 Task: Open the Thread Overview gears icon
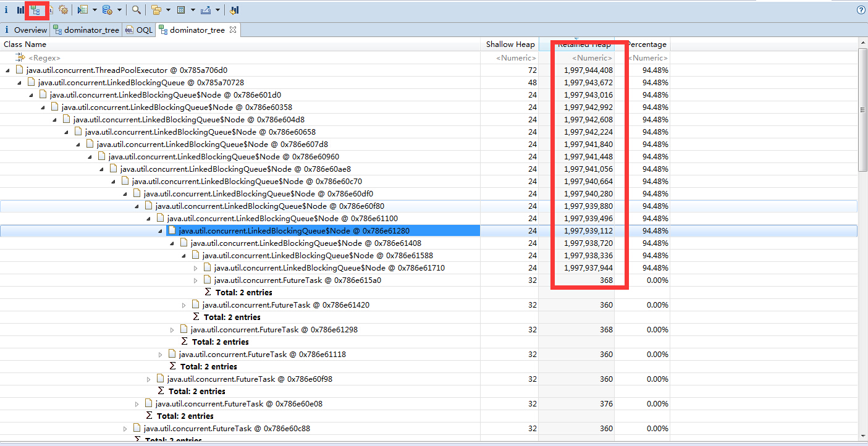[x=63, y=10]
